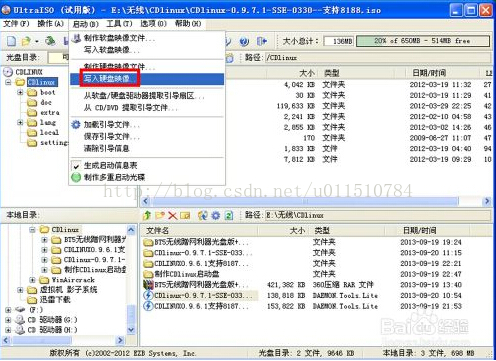
Task: Select the 迅雷下载 folder in local tree
Action: (x=55, y=300)
